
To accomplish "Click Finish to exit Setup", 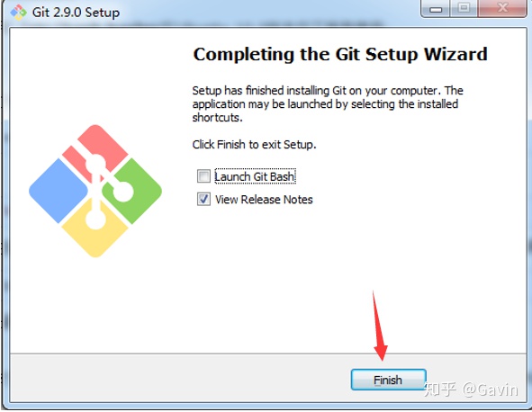I will tap(389, 380).
